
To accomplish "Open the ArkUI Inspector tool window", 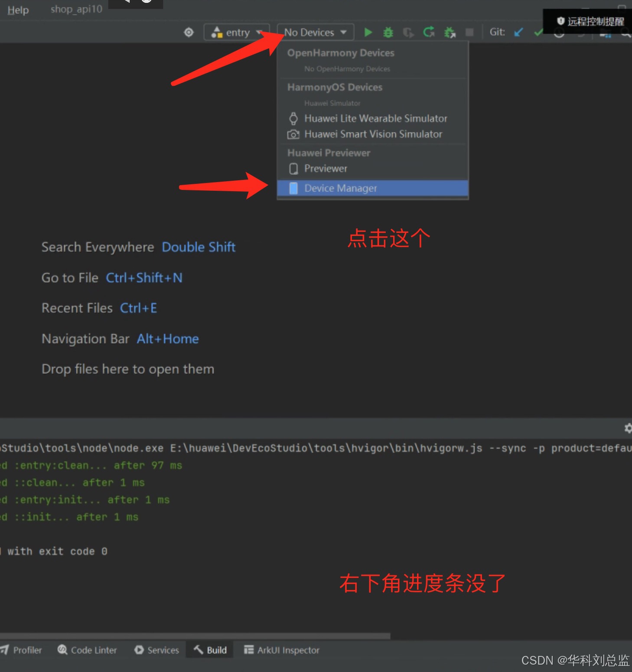I will click(282, 650).
